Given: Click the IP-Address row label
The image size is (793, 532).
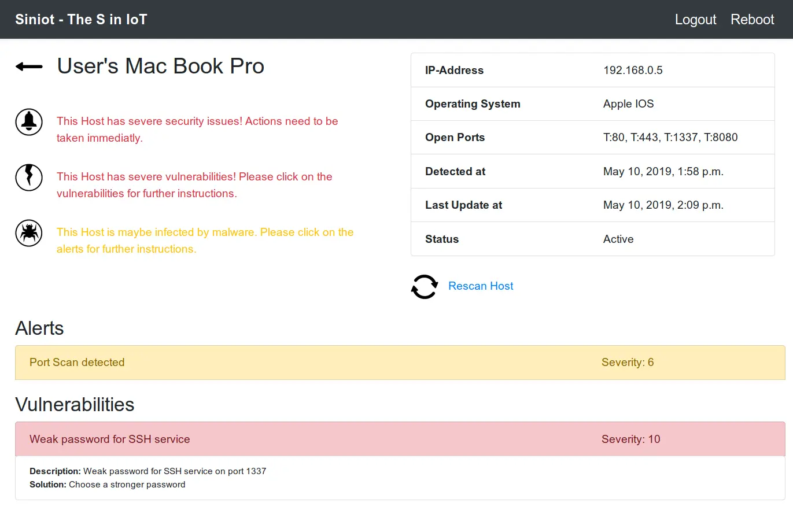Looking at the screenshot, I should click(454, 70).
